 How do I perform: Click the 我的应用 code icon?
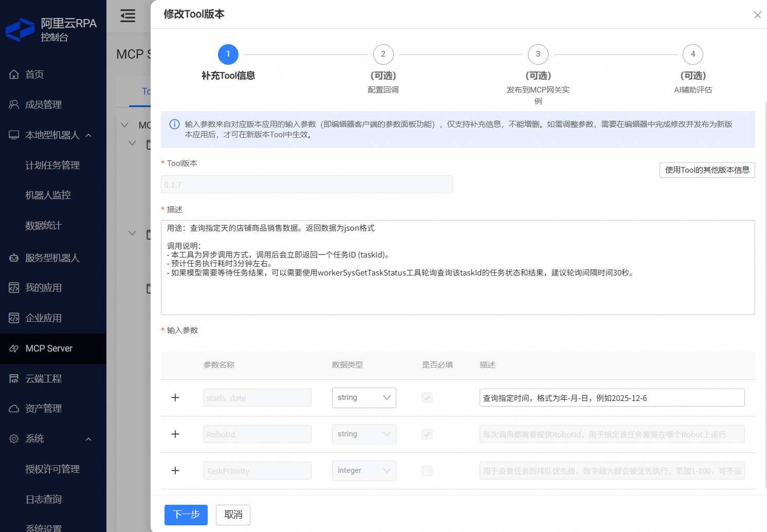14,288
